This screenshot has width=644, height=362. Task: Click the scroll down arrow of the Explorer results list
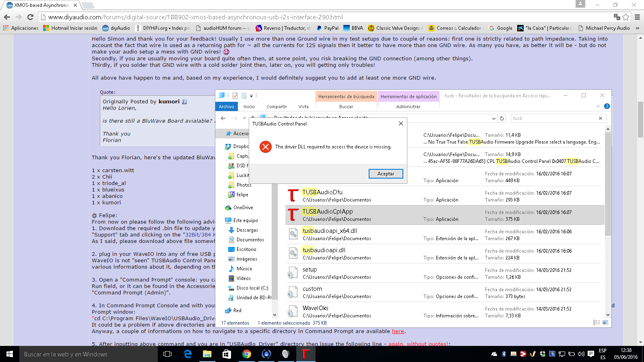(x=608, y=315)
